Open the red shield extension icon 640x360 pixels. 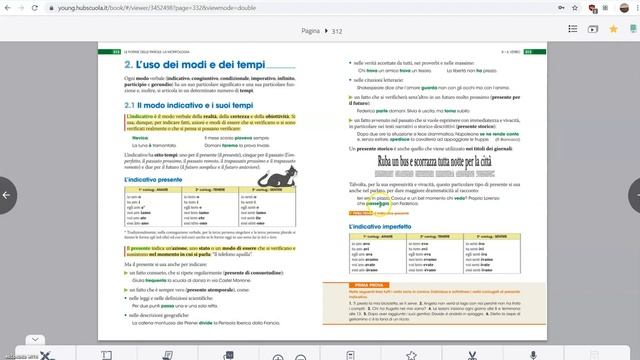[593, 8]
